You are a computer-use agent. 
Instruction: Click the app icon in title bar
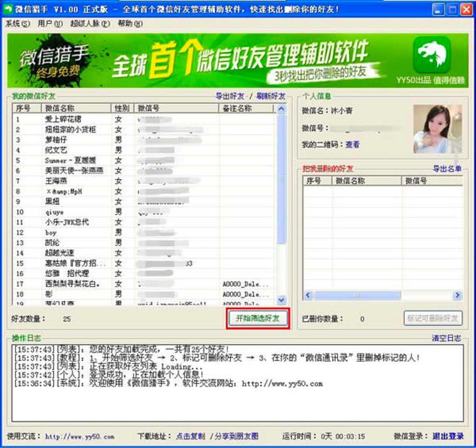[x=8, y=9]
